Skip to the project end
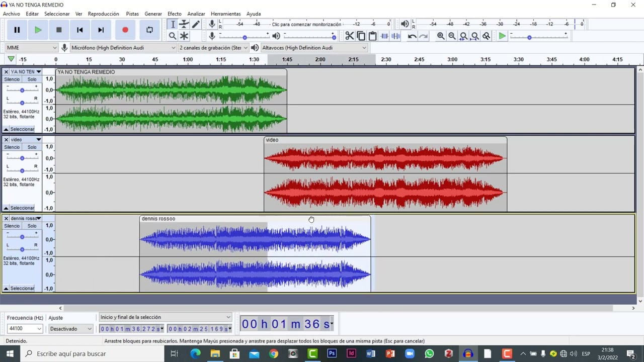The width and height of the screenshot is (644, 362). pos(101,30)
